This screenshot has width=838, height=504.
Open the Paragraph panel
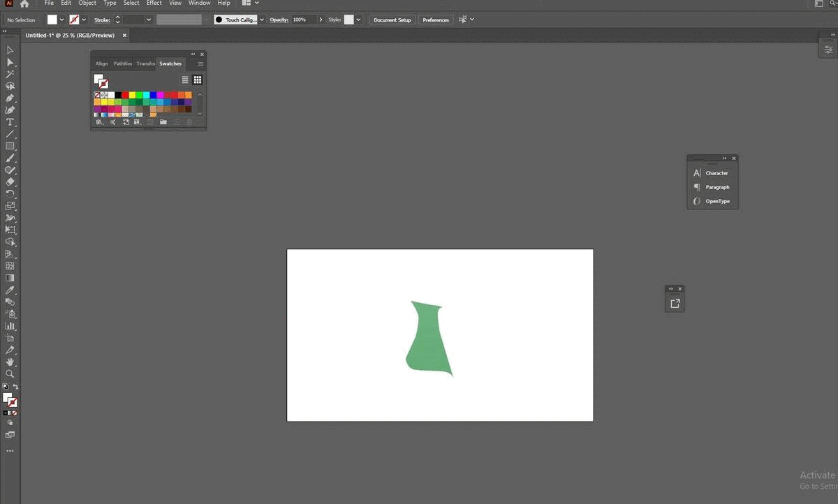(712, 187)
